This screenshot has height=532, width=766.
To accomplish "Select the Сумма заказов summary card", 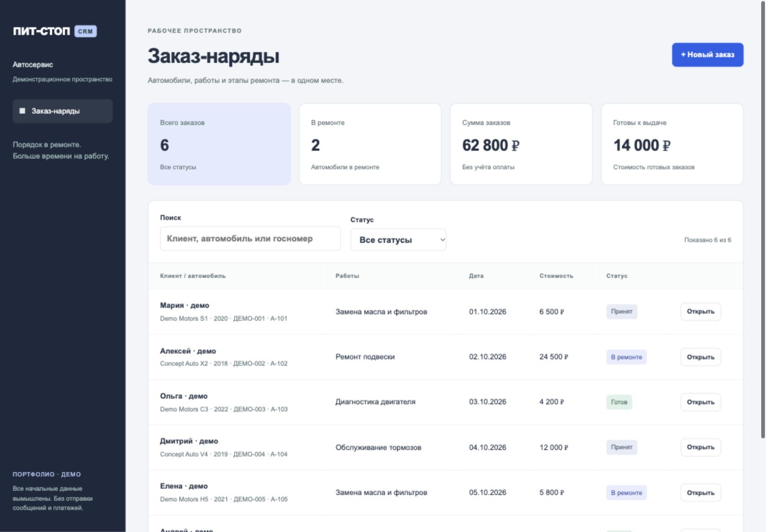I will tap(521, 144).
